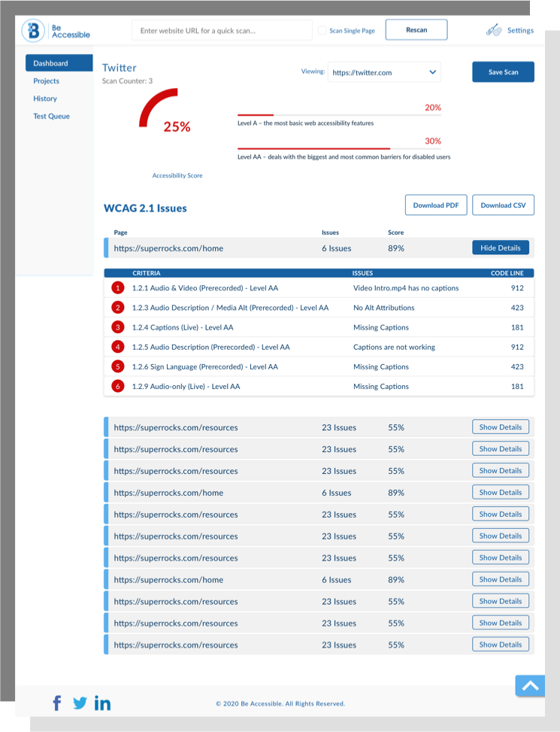Open History in the sidebar

pos(45,99)
